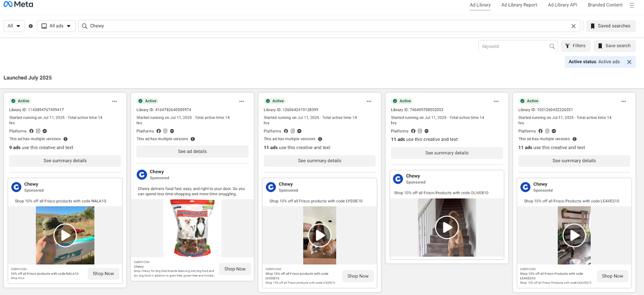
Task: See summary details for ad 1143894767499417
Action: click(65, 161)
